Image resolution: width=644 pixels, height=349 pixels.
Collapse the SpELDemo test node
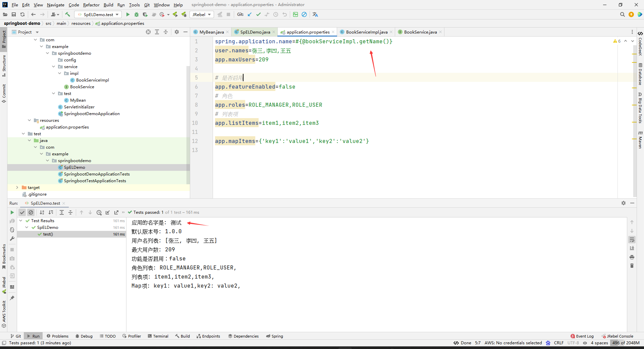(27, 228)
